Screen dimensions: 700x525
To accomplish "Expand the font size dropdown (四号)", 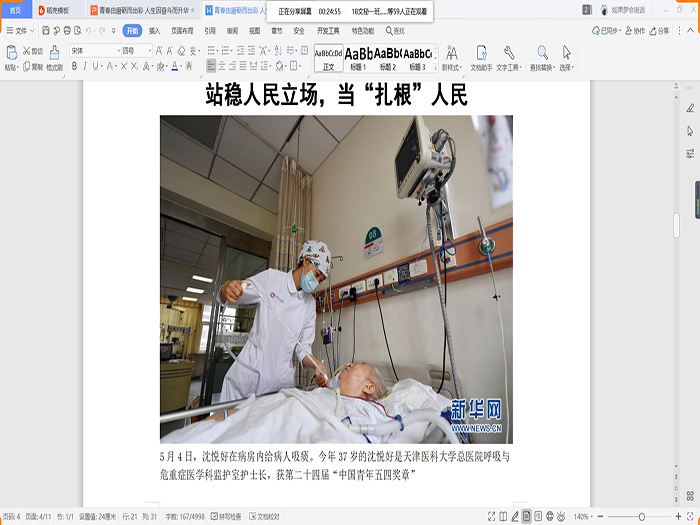I will click(x=148, y=51).
